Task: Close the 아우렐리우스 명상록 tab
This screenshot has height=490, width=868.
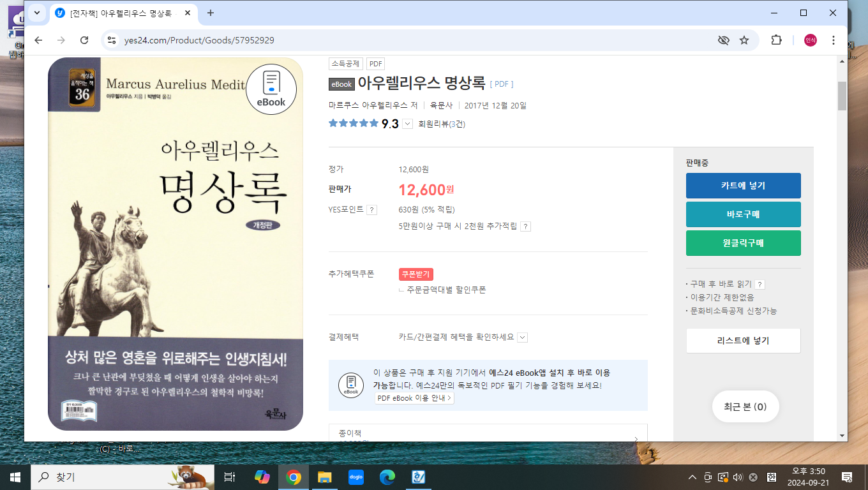Action: (188, 13)
